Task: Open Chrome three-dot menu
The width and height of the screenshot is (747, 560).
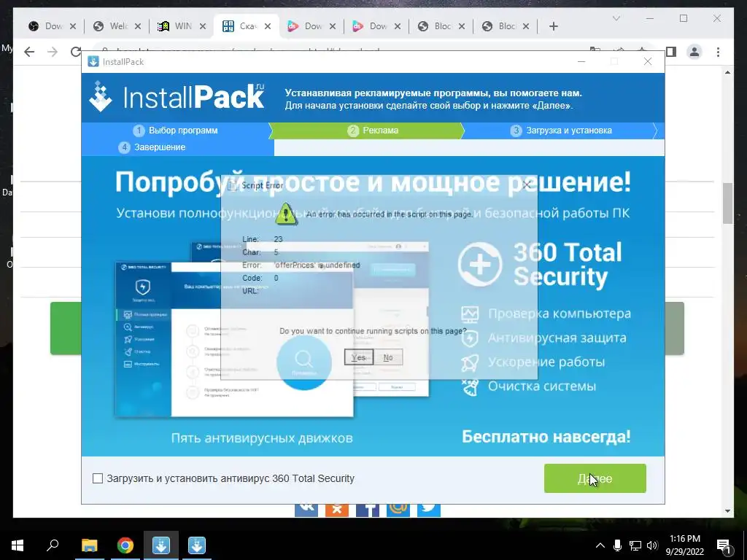Action: click(x=718, y=52)
